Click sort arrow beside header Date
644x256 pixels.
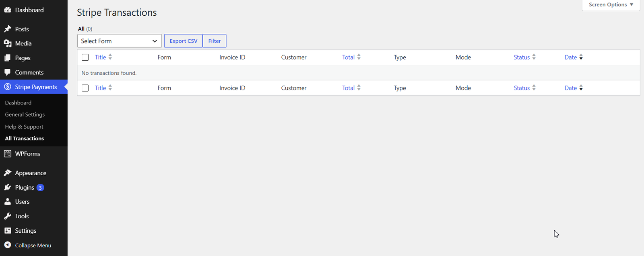(581, 57)
